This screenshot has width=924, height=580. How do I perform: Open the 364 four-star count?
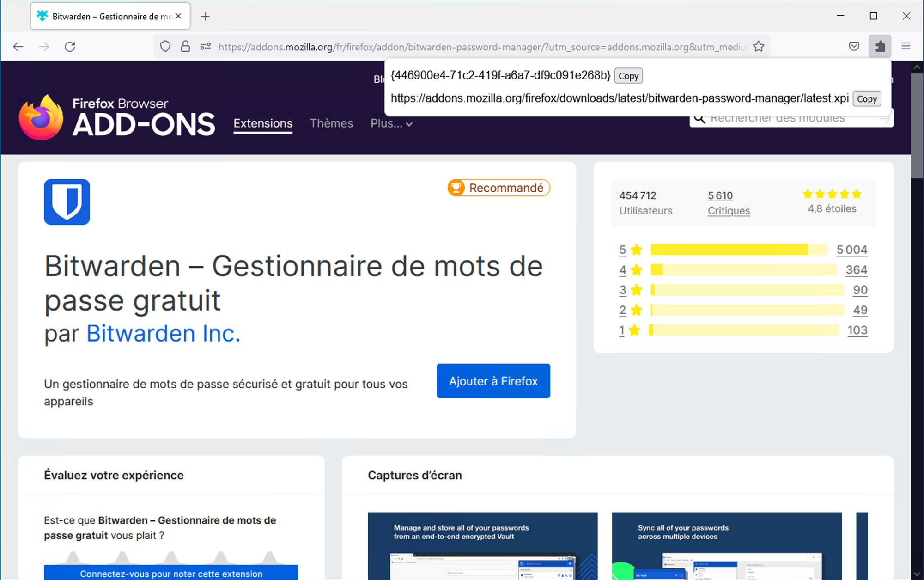857,270
